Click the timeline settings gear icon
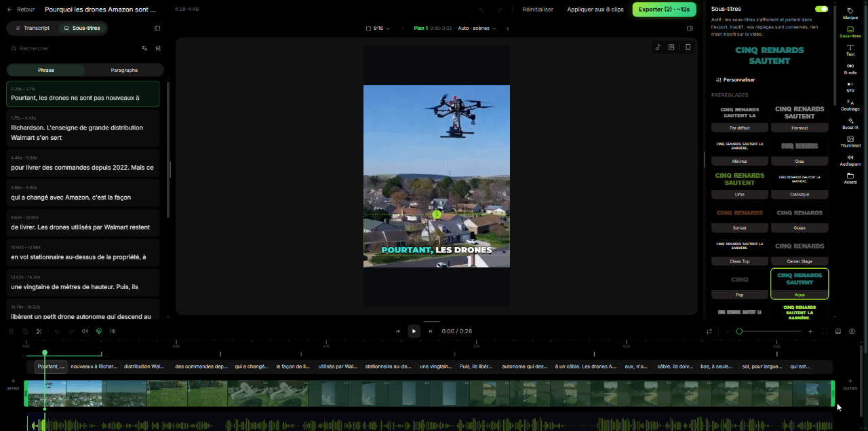This screenshot has width=868, height=431. click(852, 331)
